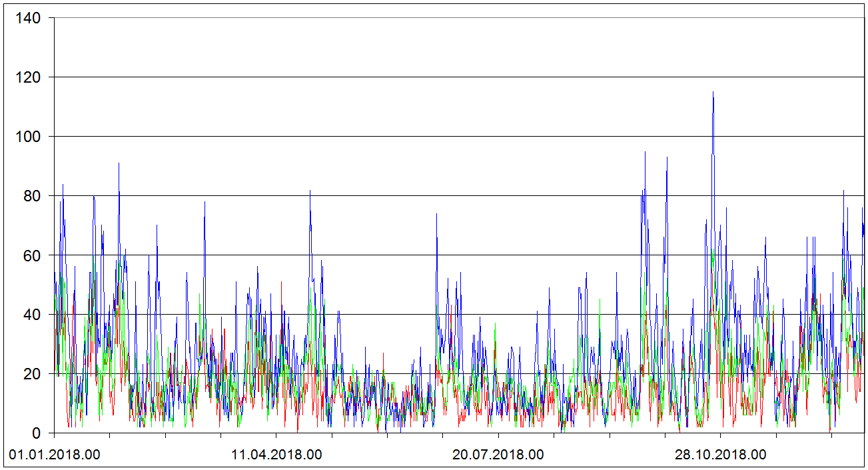Pick the y-axis label 20
The width and height of the screenshot is (868, 470).
(x=31, y=374)
